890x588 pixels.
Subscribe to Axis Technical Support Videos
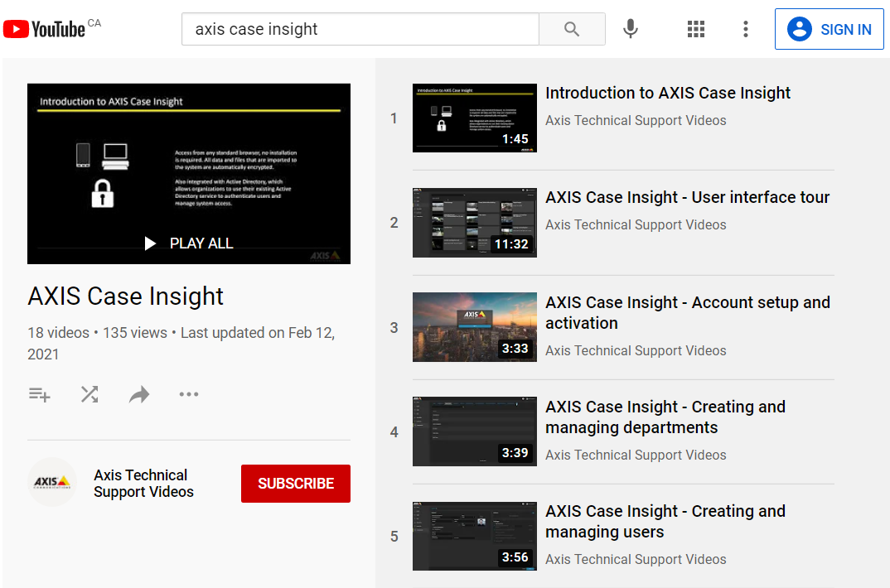pos(296,484)
